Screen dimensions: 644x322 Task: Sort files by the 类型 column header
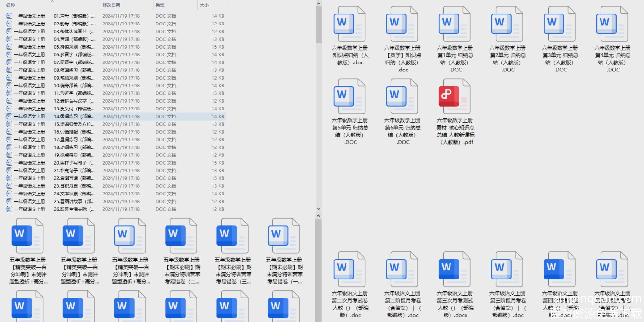tap(160, 5)
